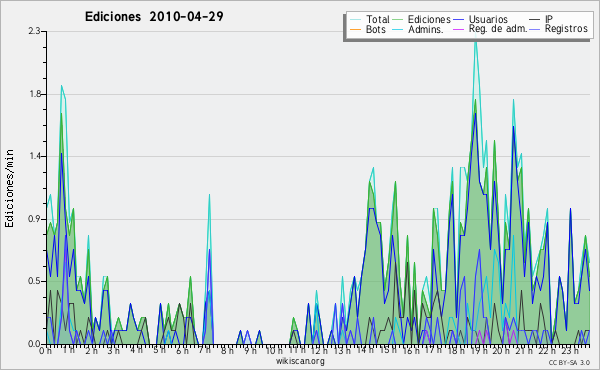Screen dimensions: 600x370
Task: Click the Ediciones/min axis label
Action: pyautogui.click(x=9, y=188)
